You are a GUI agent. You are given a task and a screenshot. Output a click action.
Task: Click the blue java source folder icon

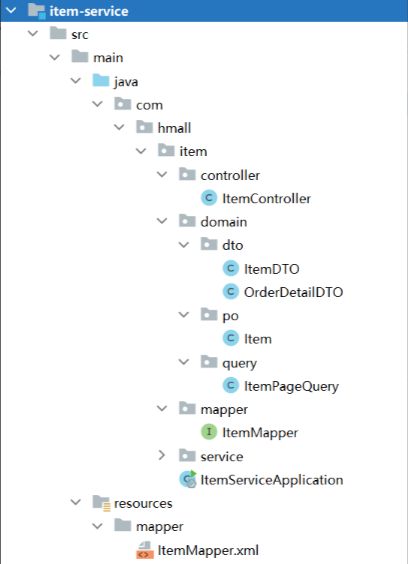pyautogui.click(x=101, y=81)
